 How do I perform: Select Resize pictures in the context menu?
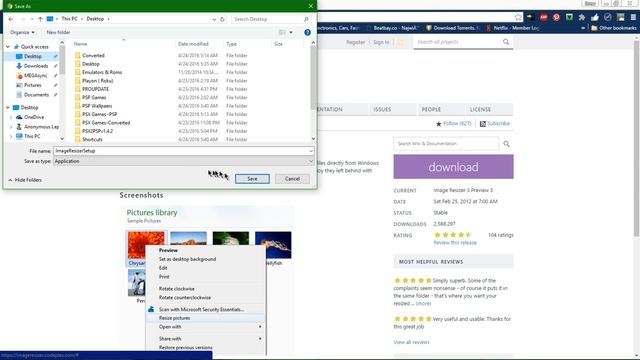coord(174,318)
